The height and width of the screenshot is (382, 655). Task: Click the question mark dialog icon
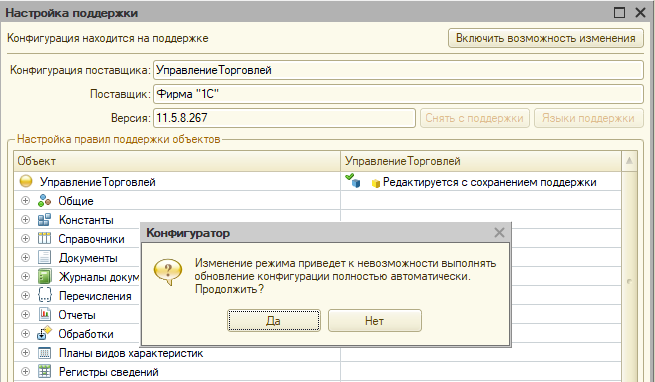168,272
